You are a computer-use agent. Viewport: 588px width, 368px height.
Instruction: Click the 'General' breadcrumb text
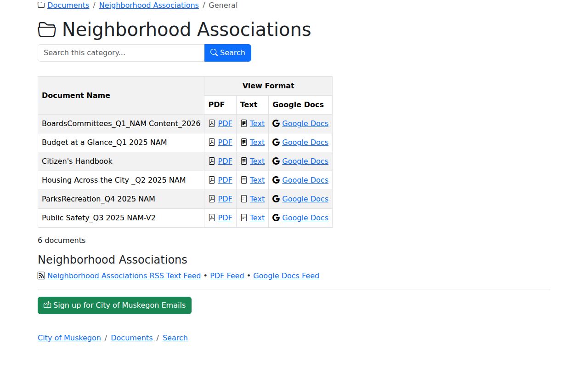click(223, 5)
